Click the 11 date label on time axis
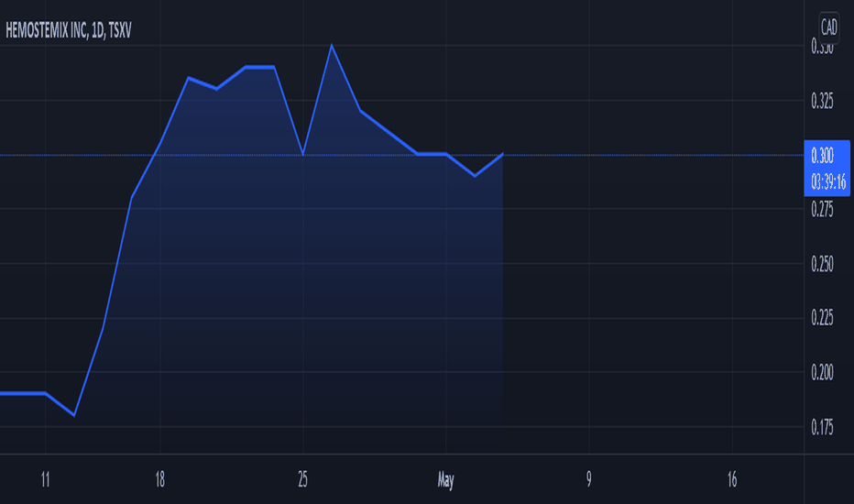854x504 pixels. click(x=45, y=479)
